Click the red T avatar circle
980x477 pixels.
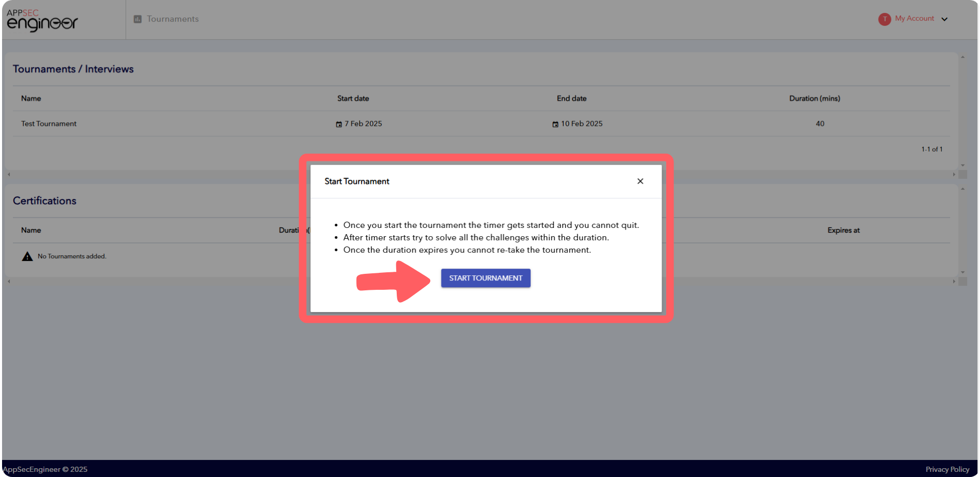pos(885,19)
